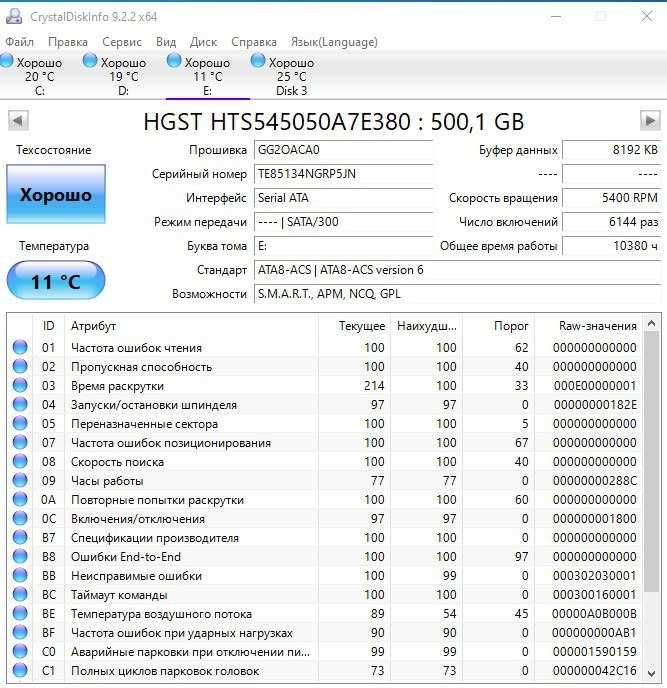Click status icon of Включения/отключения row

(x=20, y=518)
